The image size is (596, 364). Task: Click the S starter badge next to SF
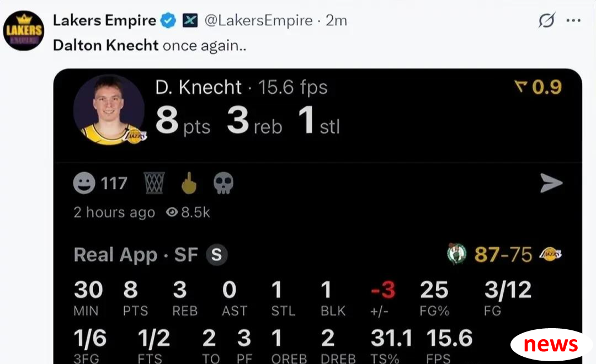[x=217, y=255]
